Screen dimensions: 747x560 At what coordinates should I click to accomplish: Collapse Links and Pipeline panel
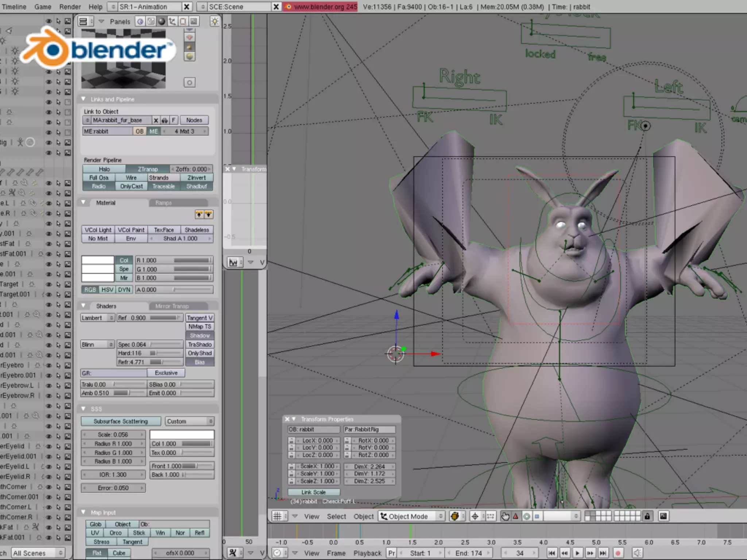tap(83, 99)
